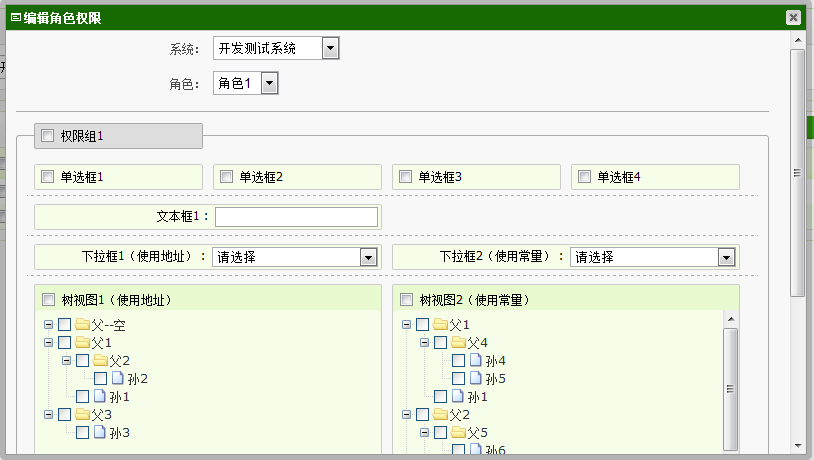Click the dialog scrollbar up arrow

point(797,40)
